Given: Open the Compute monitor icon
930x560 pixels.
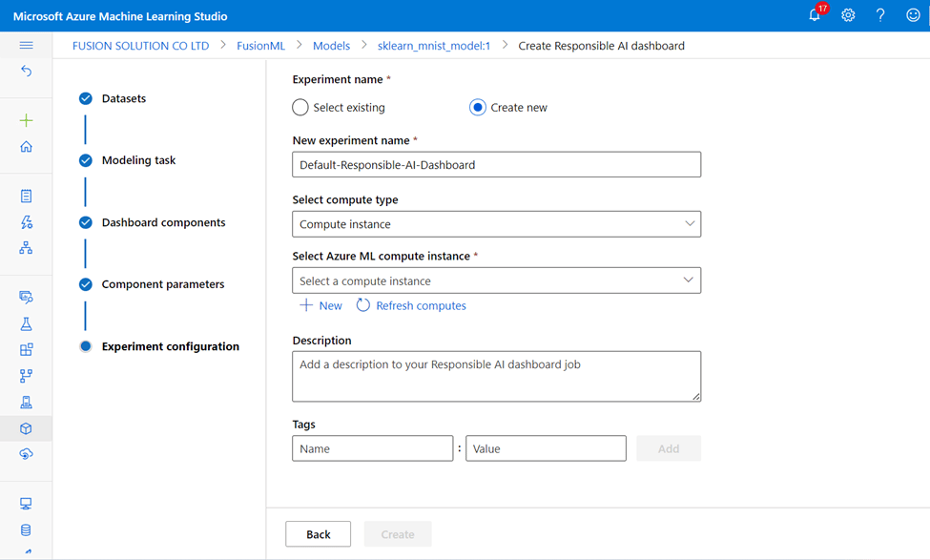Looking at the screenshot, I should tap(26, 504).
